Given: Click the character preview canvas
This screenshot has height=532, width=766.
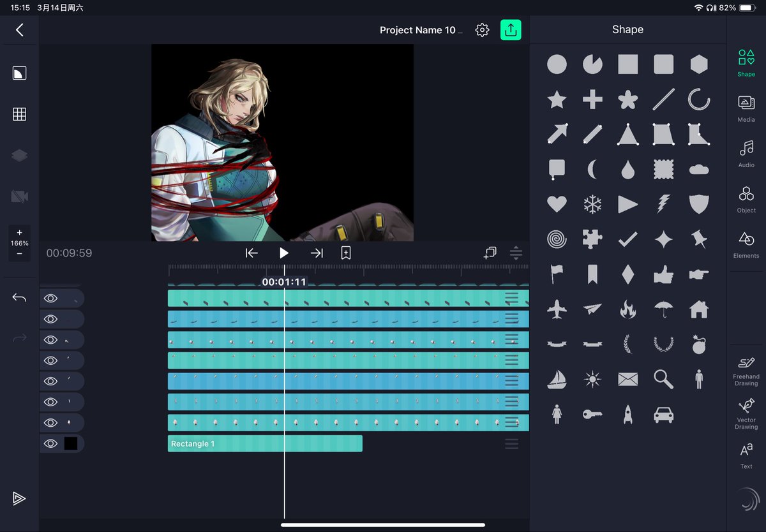Looking at the screenshot, I should (282, 142).
